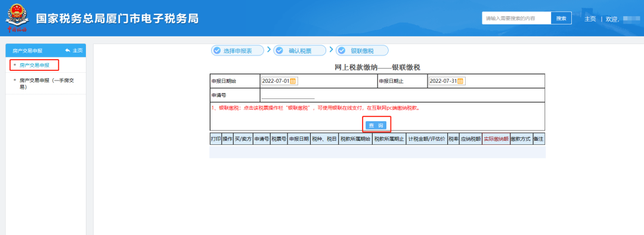644x235 pixels.
Task: Open calendar icon for 申报日期始
Action: (x=293, y=81)
